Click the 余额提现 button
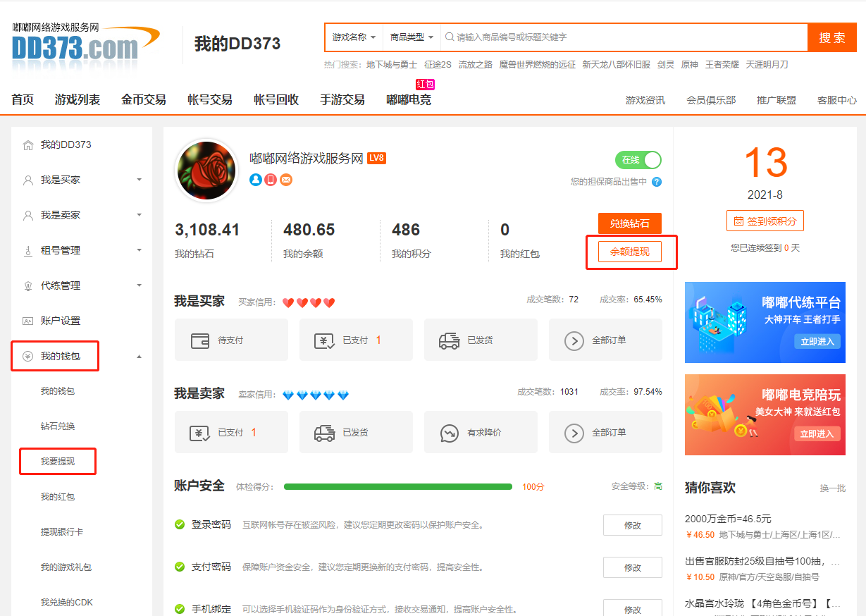 631,251
